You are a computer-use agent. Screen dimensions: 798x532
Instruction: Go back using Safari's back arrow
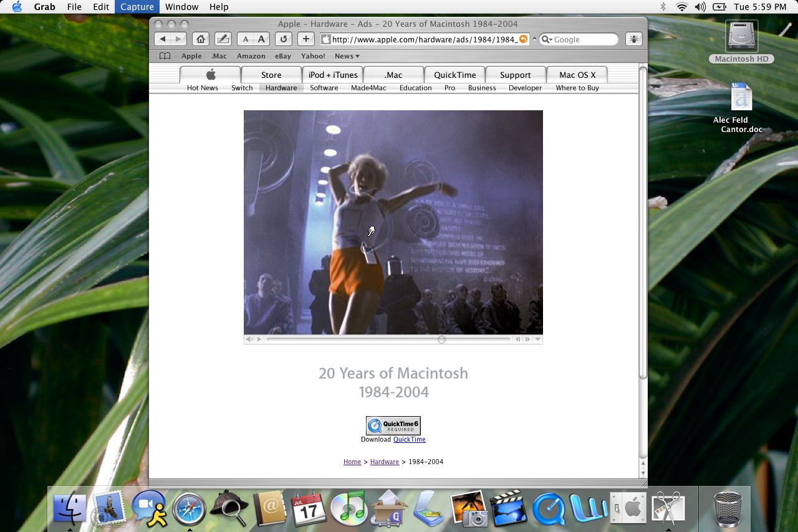tap(163, 39)
